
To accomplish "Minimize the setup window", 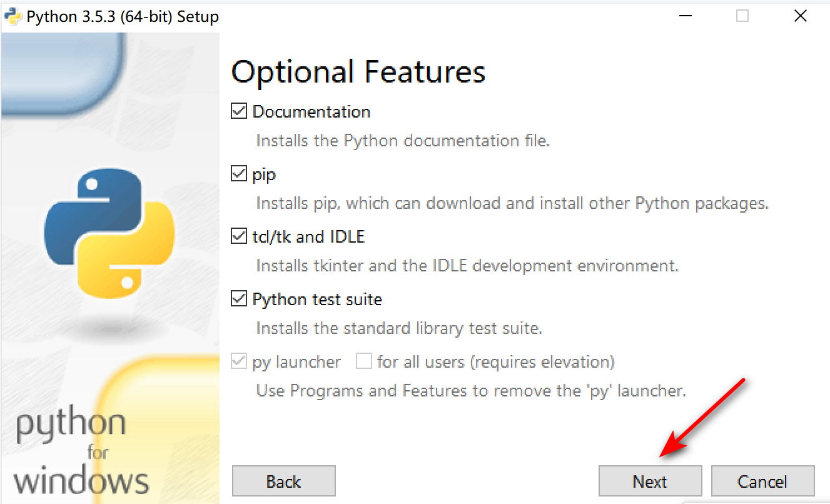I will click(x=685, y=16).
